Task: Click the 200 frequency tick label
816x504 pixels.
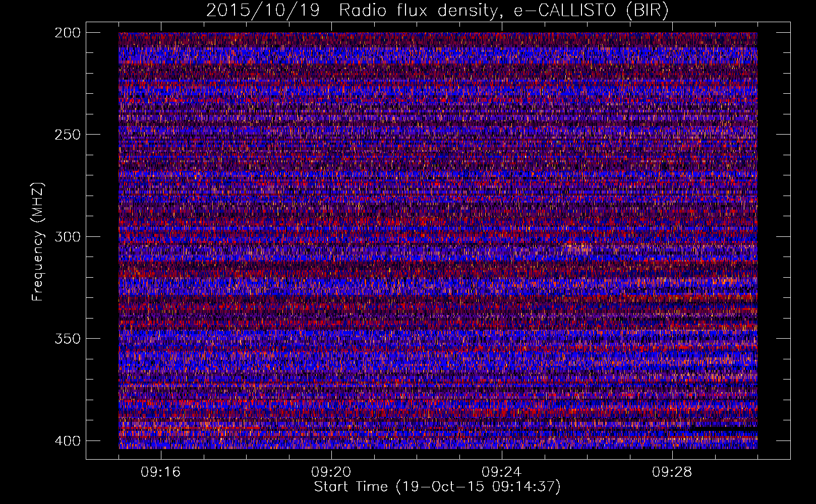Action: point(67,33)
